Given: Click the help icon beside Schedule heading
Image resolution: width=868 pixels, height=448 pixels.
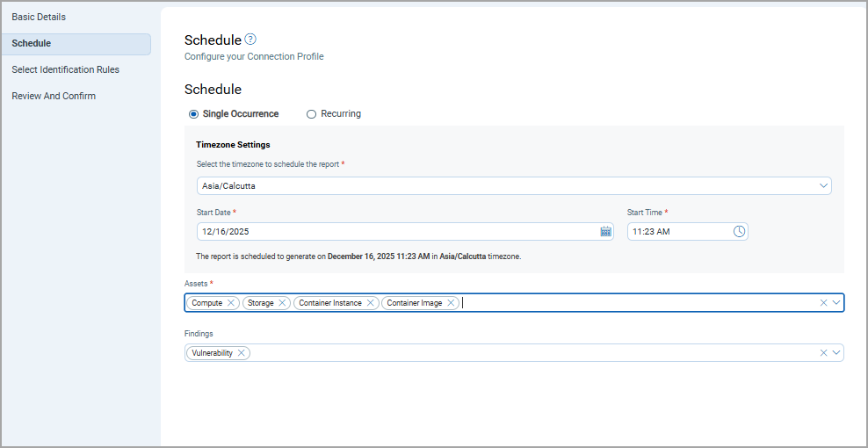Looking at the screenshot, I should [250, 40].
